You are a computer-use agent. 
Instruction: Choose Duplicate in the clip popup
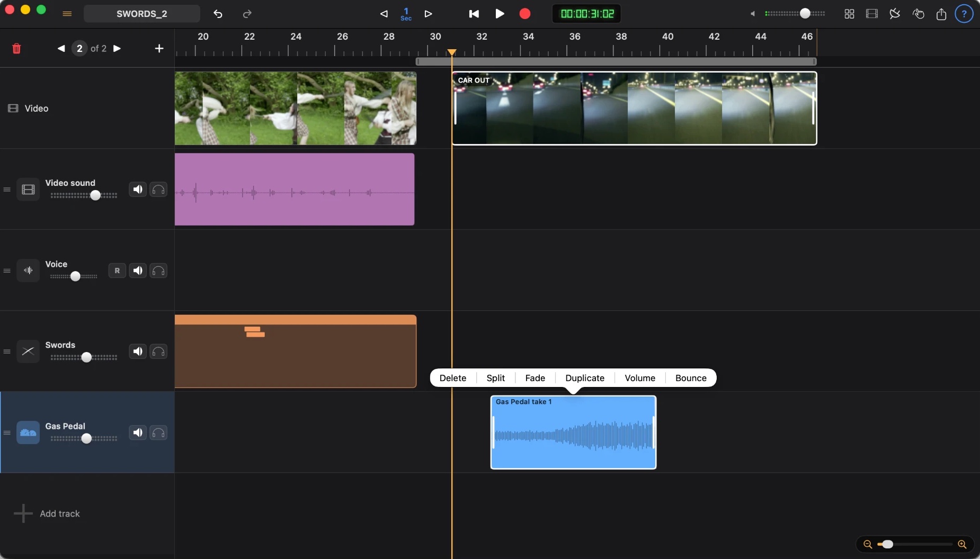pyautogui.click(x=585, y=378)
